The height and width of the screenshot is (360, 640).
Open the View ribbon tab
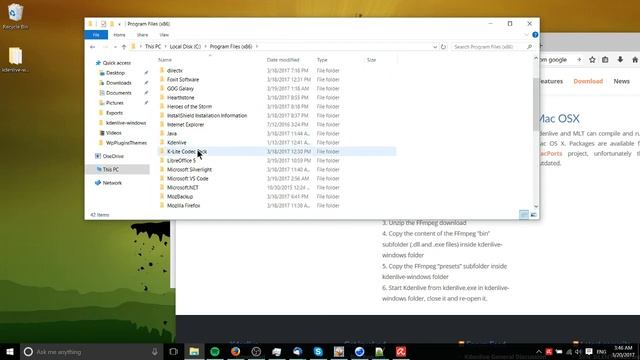(164, 35)
